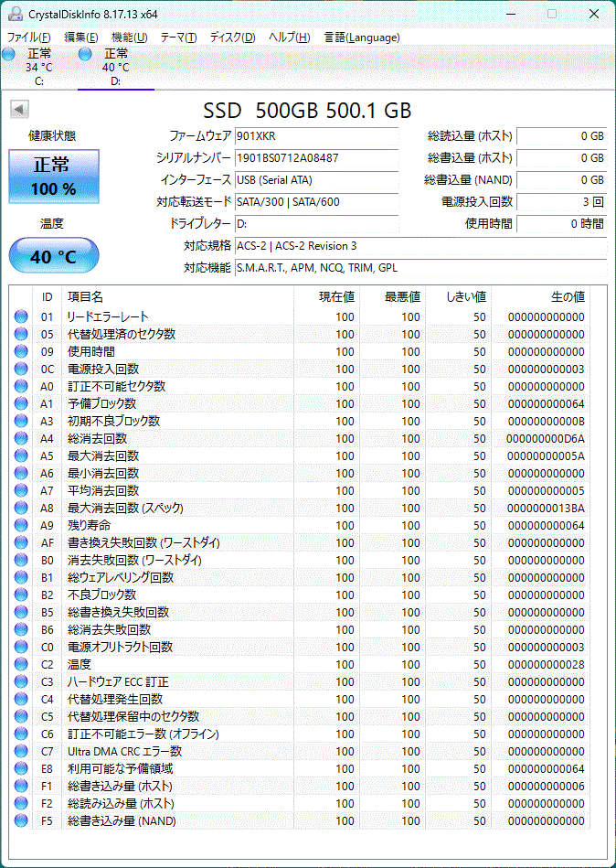
Task: Select the 代替処理保留中のセクタ数 row name
Action: coord(133,716)
